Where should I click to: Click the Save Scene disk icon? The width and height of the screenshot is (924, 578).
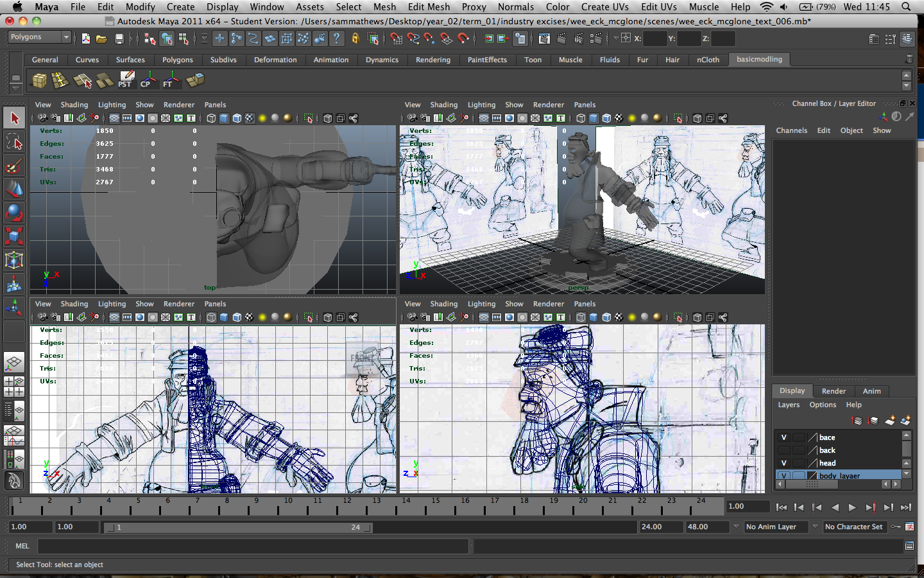coord(119,39)
